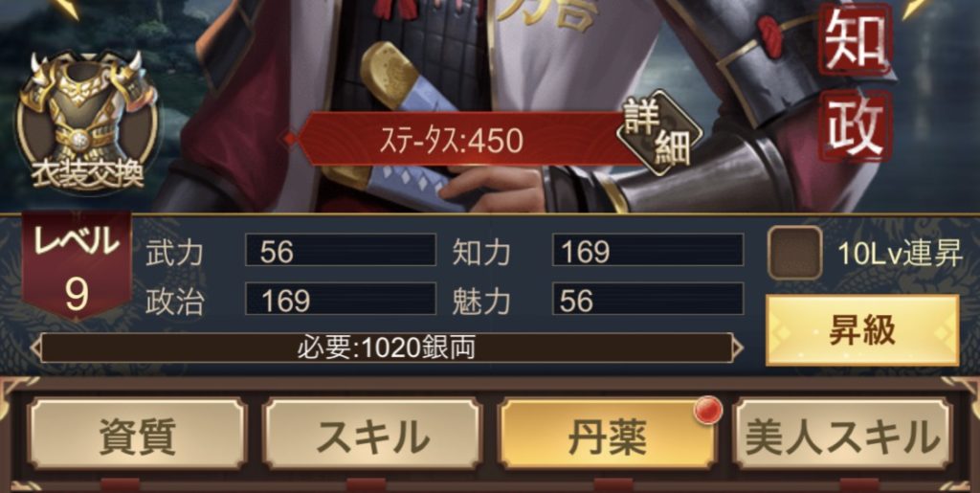Open the 衣装交換 armor icon
This screenshot has height=493, width=980.
tap(87, 121)
